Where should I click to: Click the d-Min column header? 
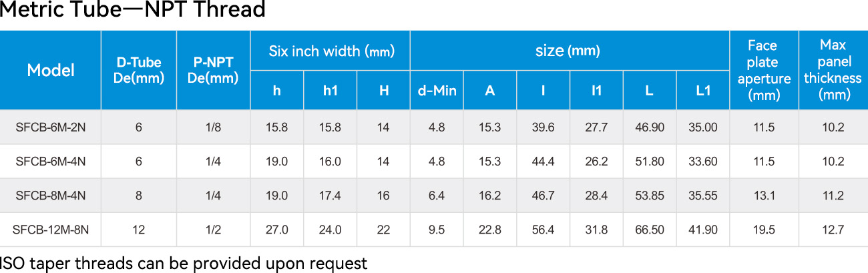point(437,90)
